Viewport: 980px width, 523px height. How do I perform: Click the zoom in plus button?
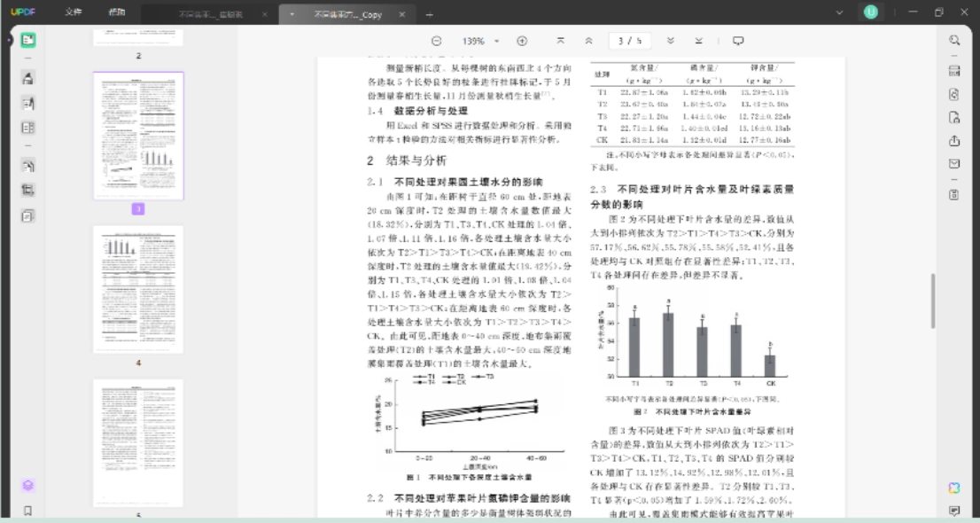pos(522,41)
